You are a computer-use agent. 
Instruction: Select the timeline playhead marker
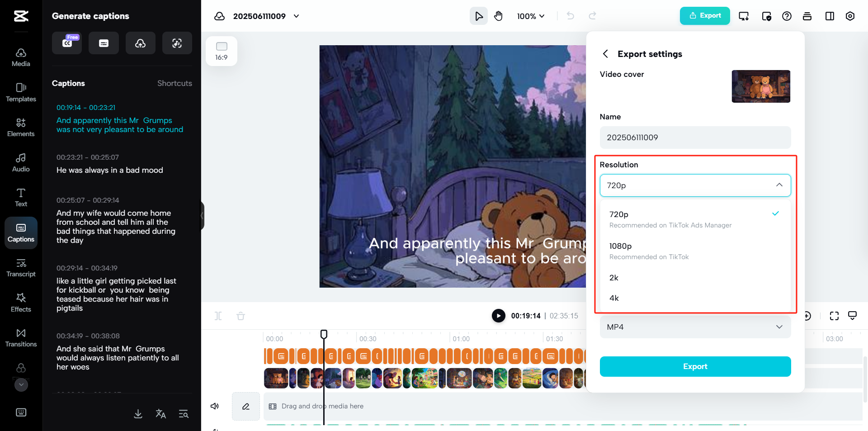[x=324, y=334]
